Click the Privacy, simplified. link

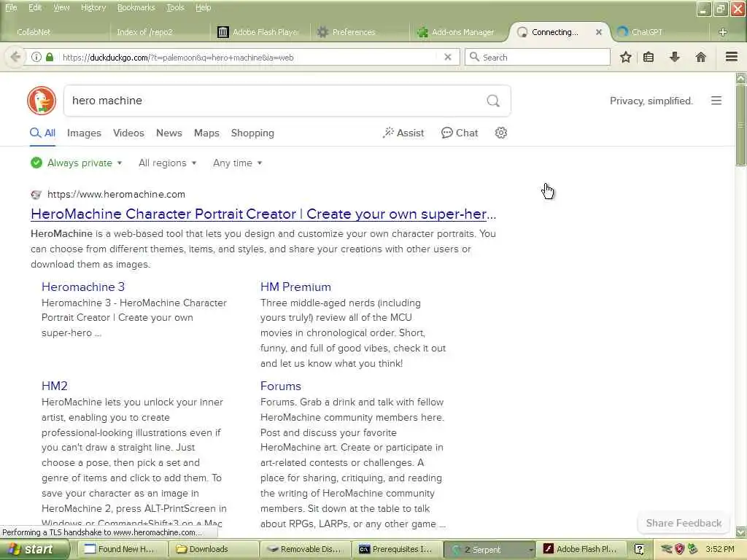651,101
